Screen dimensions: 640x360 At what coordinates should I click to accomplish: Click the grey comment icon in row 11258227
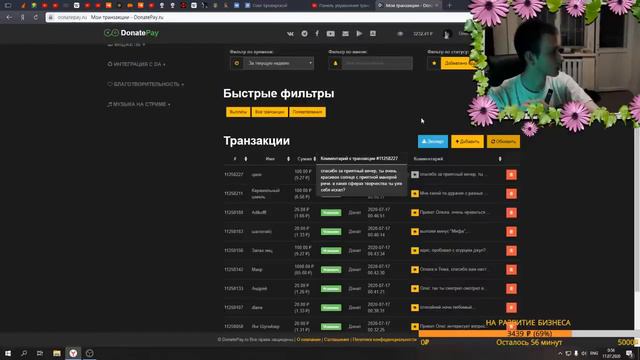415,174
